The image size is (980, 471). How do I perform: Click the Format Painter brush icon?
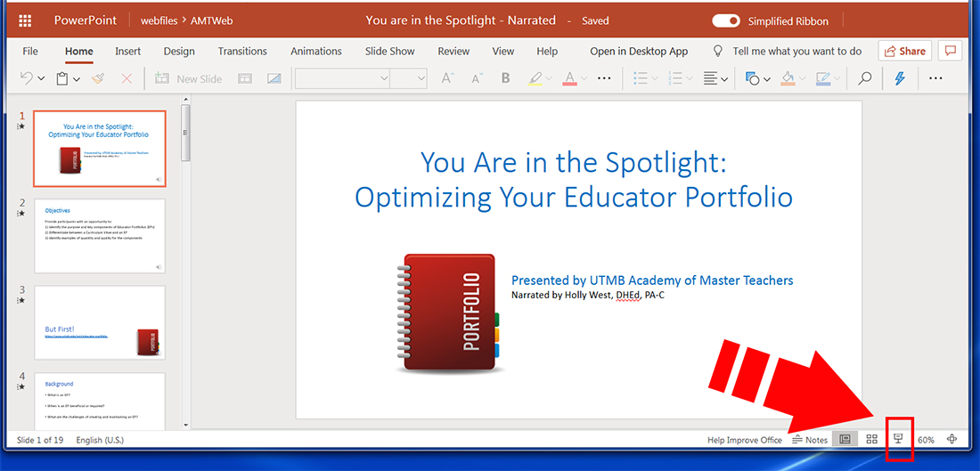(x=98, y=78)
